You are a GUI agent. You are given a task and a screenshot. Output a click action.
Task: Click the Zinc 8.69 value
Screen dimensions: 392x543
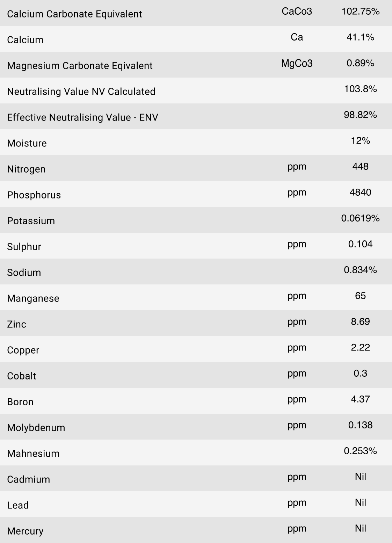(360, 322)
